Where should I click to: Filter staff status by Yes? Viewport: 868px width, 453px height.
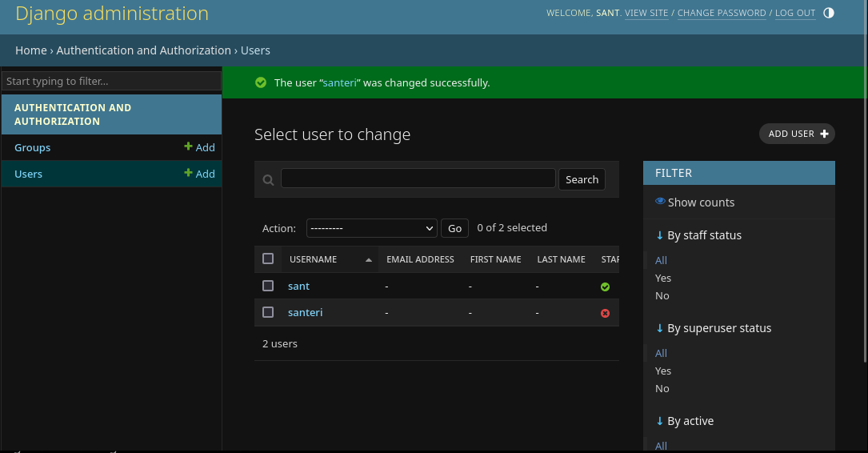tap(663, 278)
